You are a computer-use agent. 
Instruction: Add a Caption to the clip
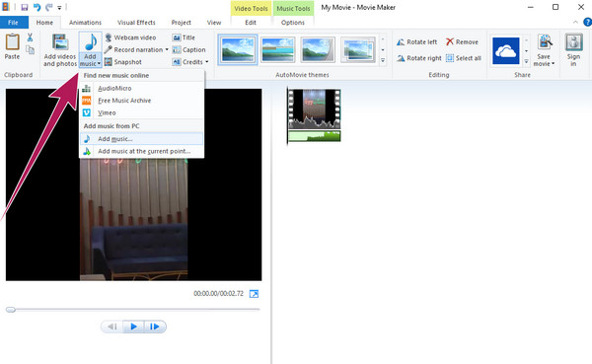click(188, 49)
